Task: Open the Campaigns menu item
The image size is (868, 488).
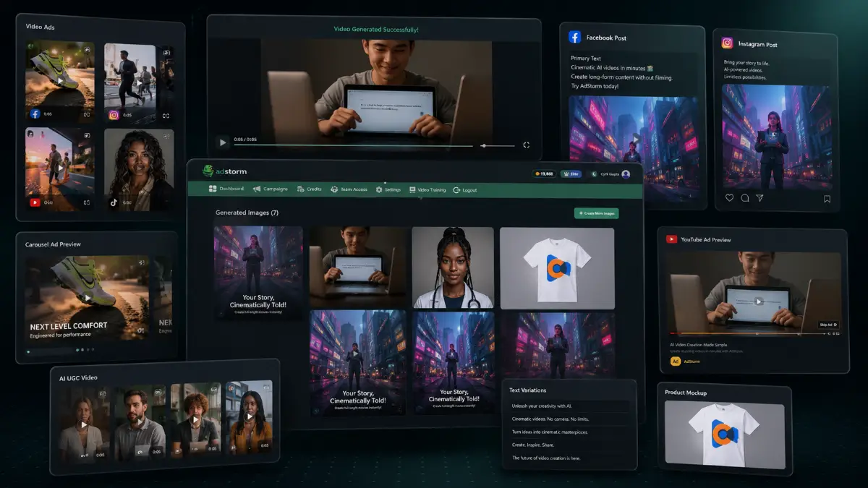Action: point(270,189)
